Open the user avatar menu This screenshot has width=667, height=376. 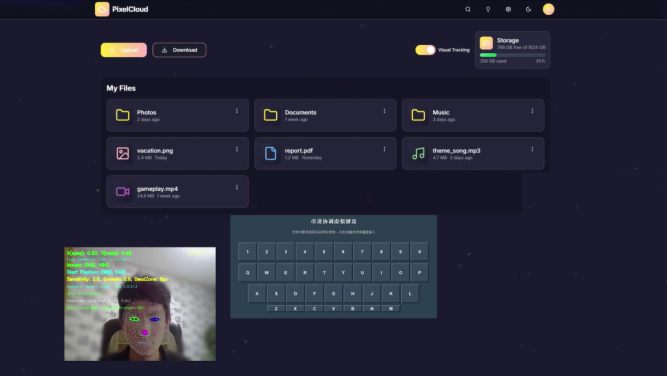click(x=548, y=9)
